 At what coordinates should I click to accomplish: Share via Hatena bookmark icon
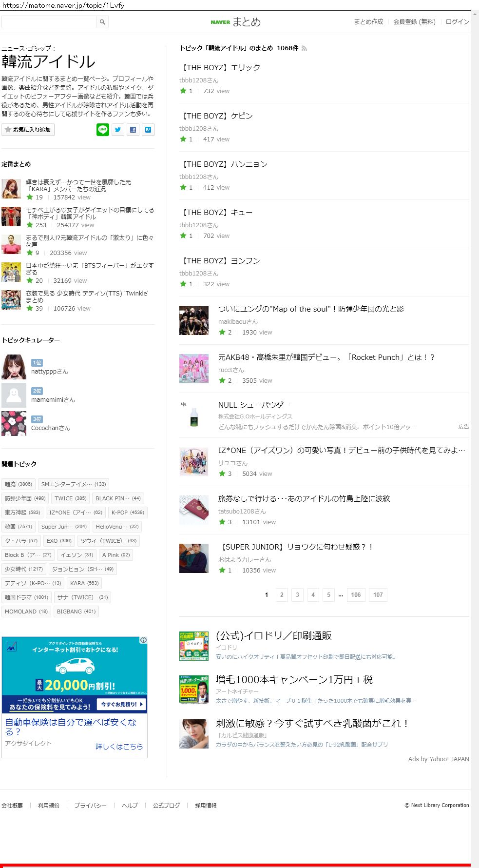[x=148, y=130]
